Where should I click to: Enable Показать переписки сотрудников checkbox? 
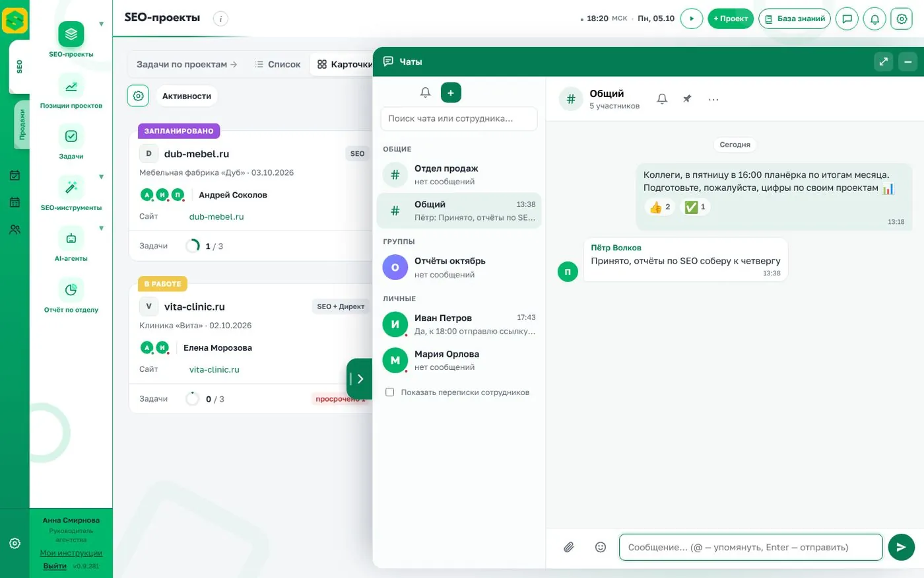[x=389, y=392]
